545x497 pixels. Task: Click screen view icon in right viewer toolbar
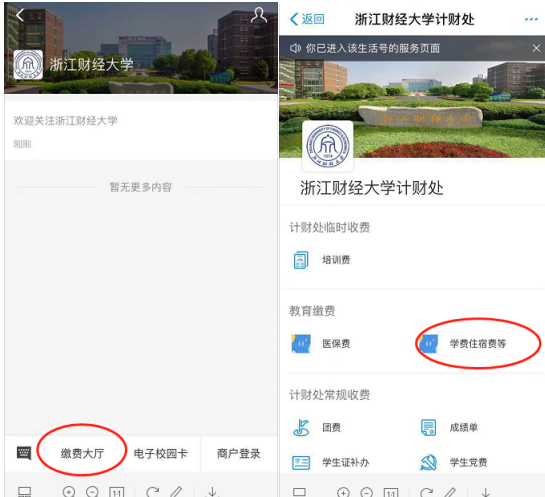299,492
